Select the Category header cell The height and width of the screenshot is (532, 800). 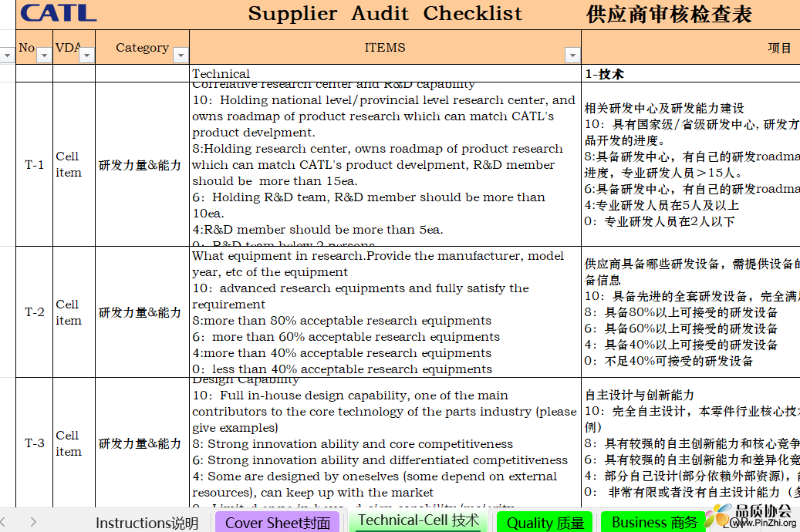click(142, 48)
